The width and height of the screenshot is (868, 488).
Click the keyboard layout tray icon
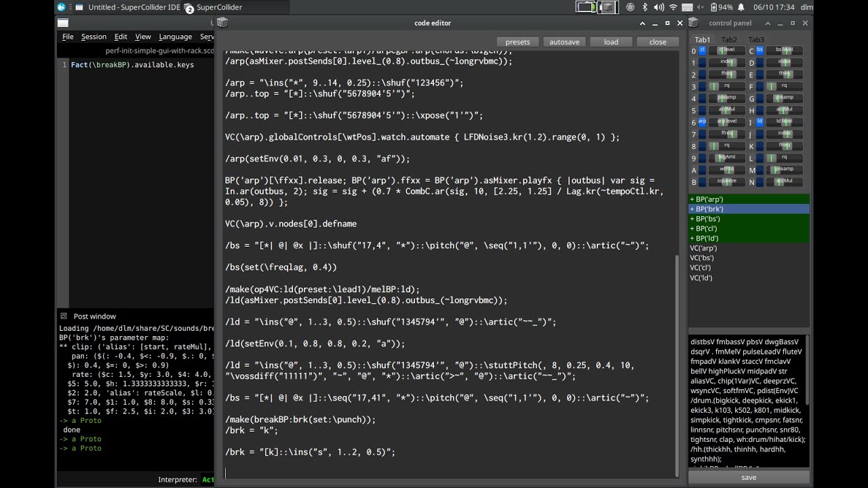(687, 7)
